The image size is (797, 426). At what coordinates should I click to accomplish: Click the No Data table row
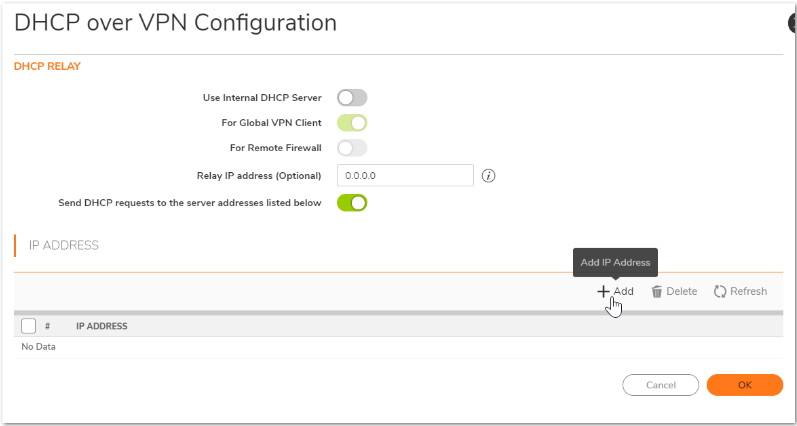pos(38,347)
